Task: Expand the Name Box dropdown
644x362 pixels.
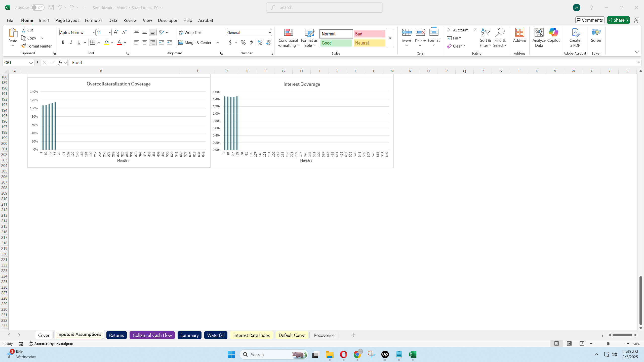Action: pyautogui.click(x=31, y=63)
